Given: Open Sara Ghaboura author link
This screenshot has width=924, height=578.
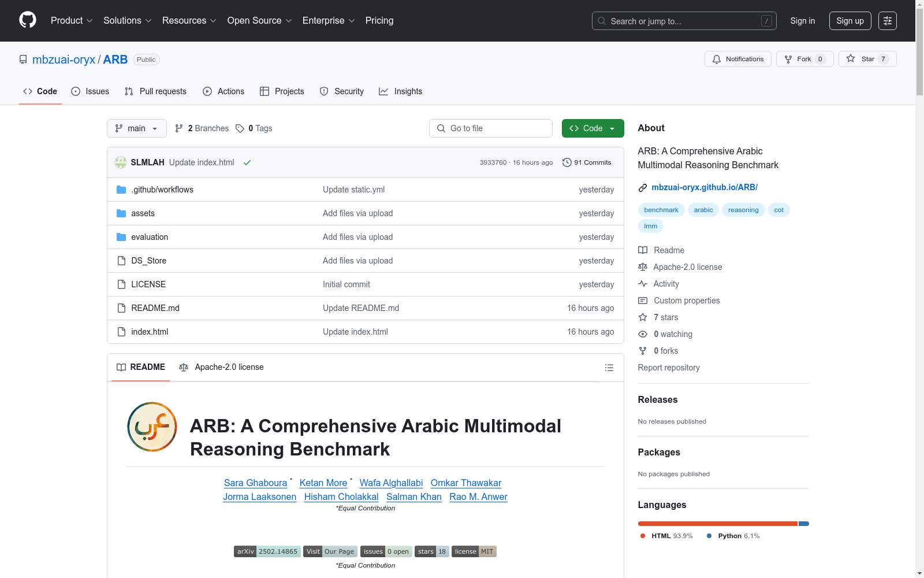Looking at the screenshot, I should pyautogui.click(x=255, y=483).
